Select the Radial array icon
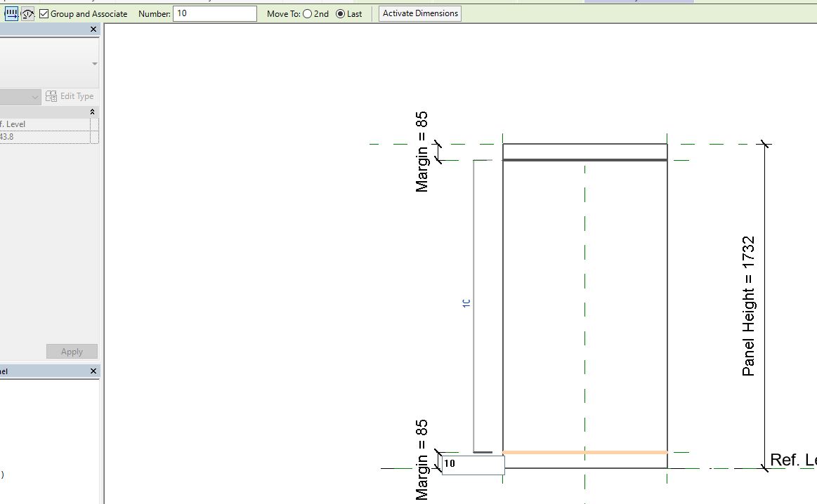The image size is (817, 504). pyautogui.click(x=28, y=13)
